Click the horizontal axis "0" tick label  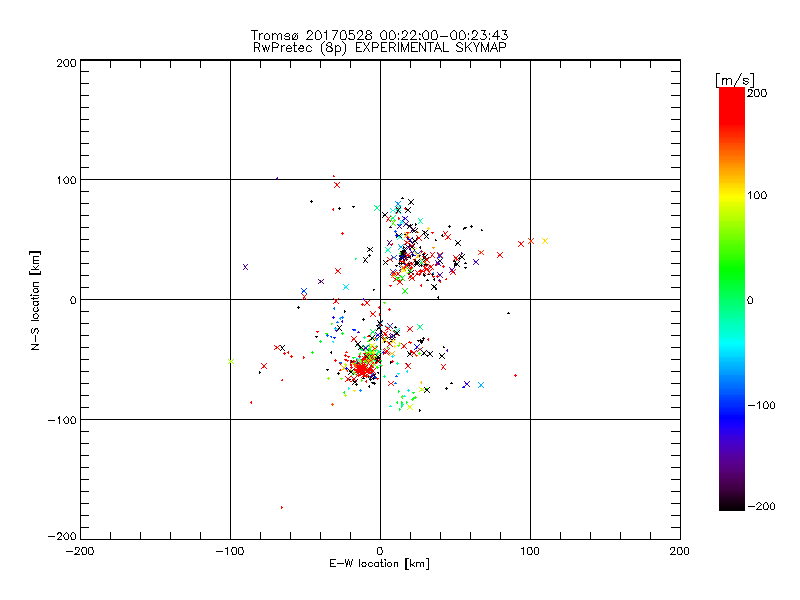pos(380,551)
